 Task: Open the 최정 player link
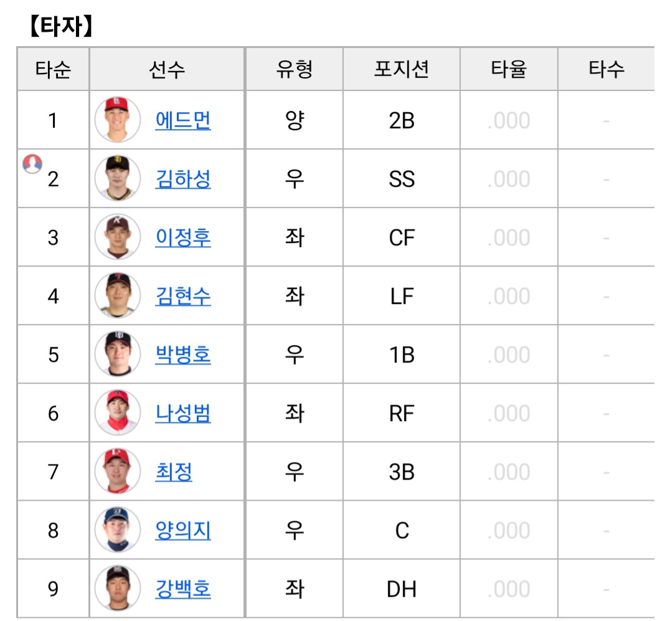pyautogui.click(x=174, y=472)
